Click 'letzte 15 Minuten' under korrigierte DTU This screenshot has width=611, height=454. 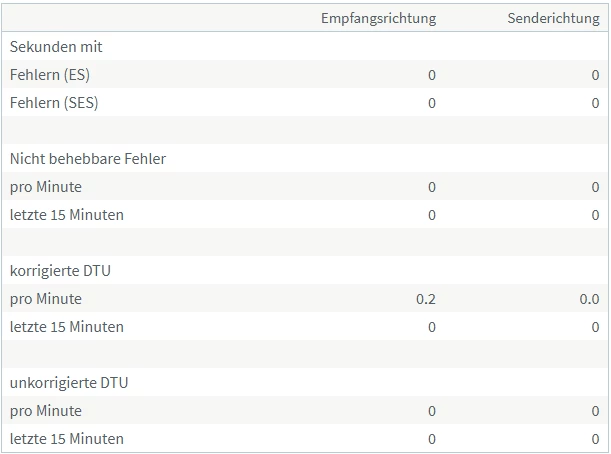(67, 326)
